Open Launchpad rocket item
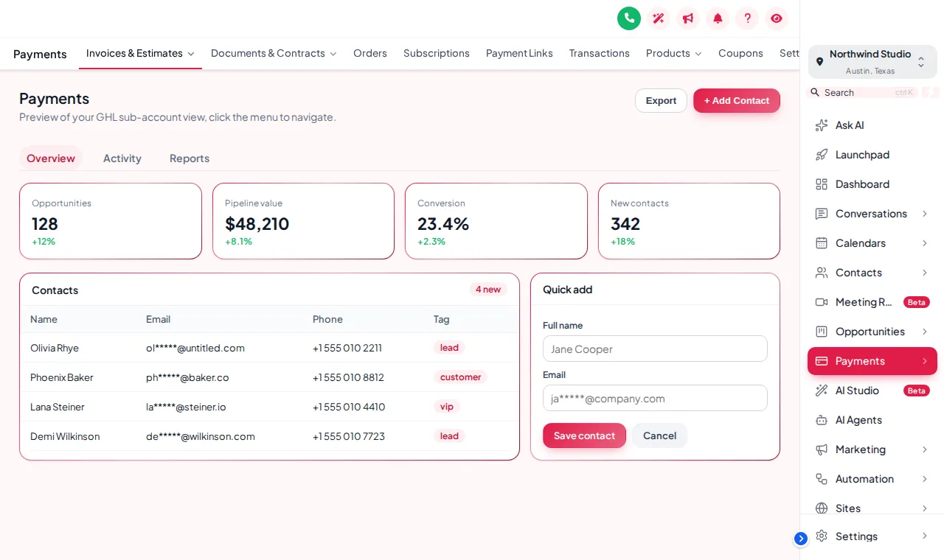944x560 pixels. (x=872, y=155)
